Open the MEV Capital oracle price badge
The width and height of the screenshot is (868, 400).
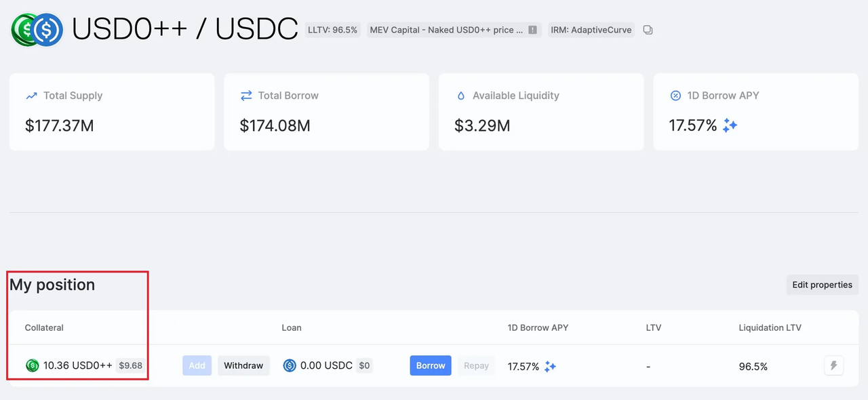446,30
